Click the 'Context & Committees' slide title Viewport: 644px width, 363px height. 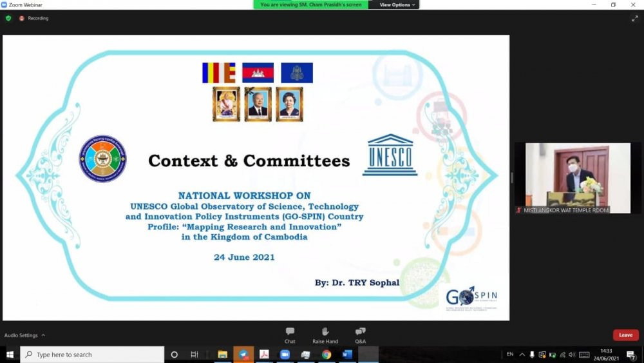249,161
